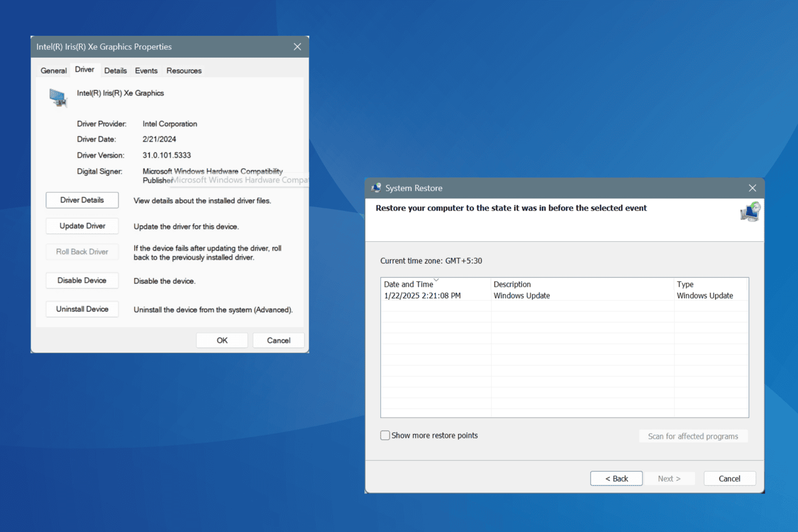Click the Windows Update description cell
Screen dimensions: 798x532
click(522, 296)
